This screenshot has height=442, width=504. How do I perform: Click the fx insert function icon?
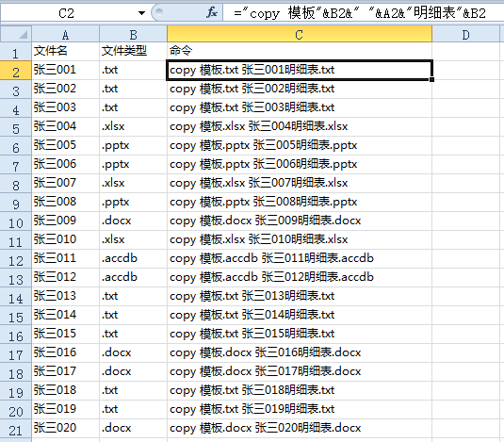pyautogui.click(x=212, y=13)
